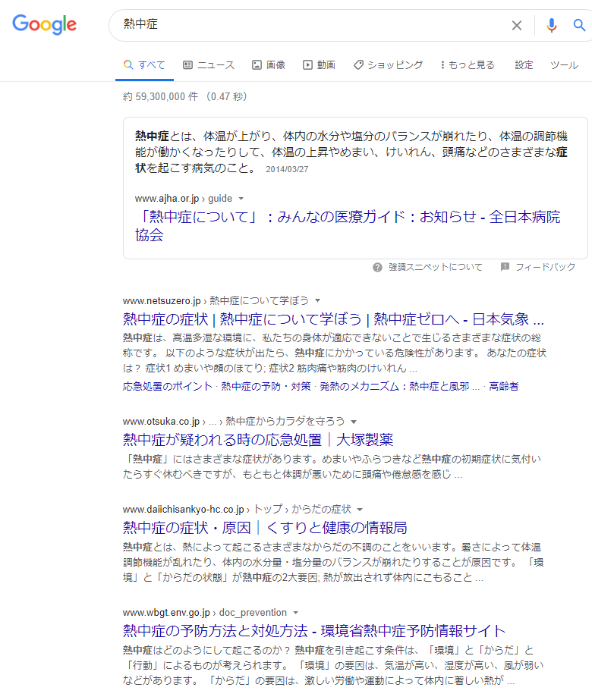Click the 約 59,300,000 件 result count
The image size is (592, 700).
click(160, 97)
